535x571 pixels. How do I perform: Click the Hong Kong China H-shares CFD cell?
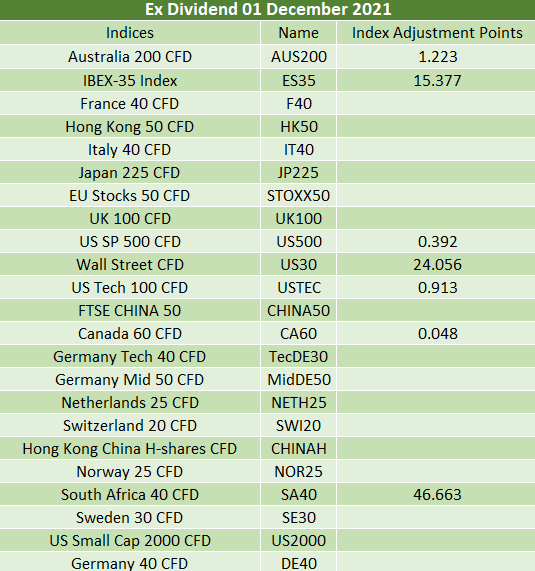tap(130, 449)
